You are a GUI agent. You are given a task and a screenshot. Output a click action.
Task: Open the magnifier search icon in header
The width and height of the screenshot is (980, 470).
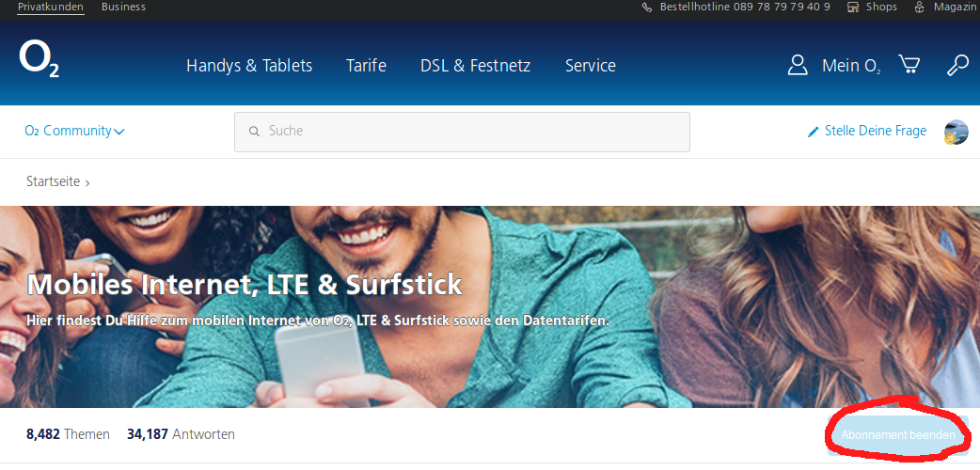tap(957, 65)
